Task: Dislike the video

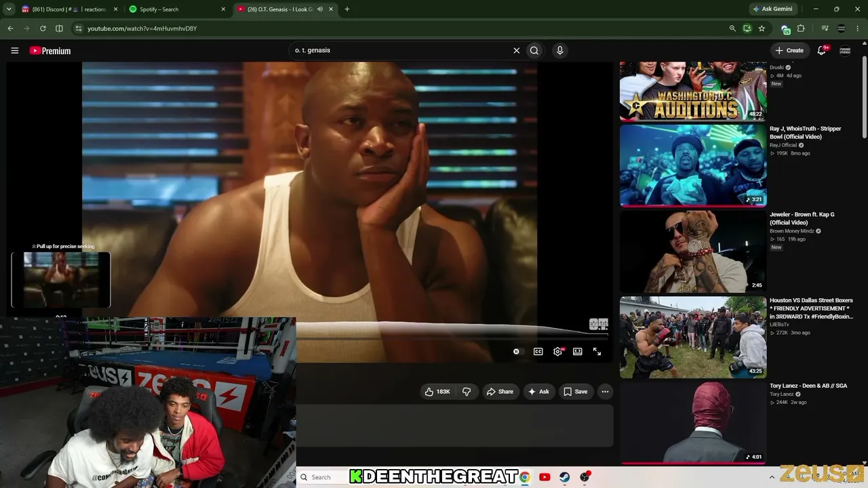Action: click(467, 392)
